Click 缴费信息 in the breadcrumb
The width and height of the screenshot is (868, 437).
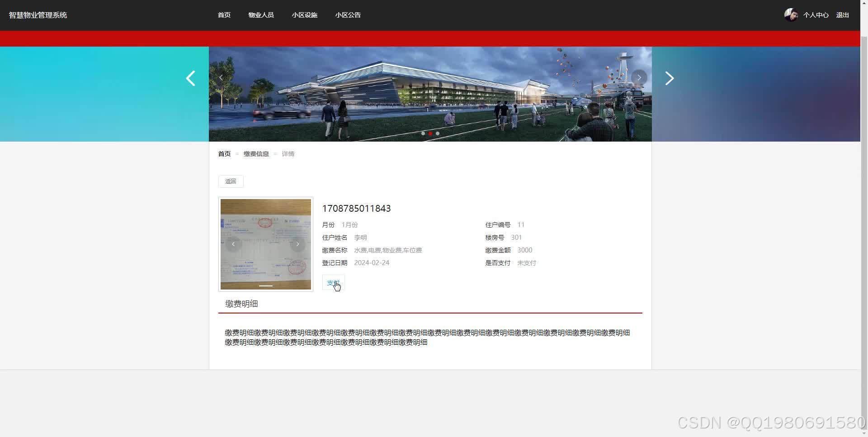click(256, 153)
